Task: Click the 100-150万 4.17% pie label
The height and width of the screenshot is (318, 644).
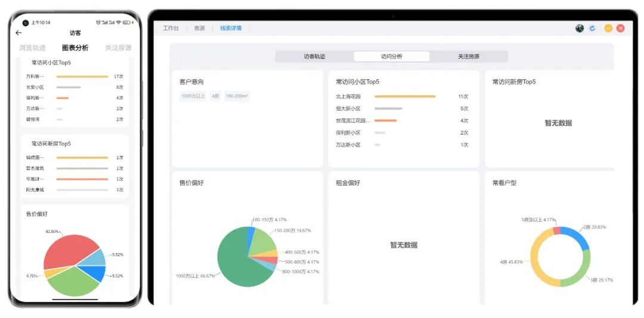Action: (x=270, y=220)
